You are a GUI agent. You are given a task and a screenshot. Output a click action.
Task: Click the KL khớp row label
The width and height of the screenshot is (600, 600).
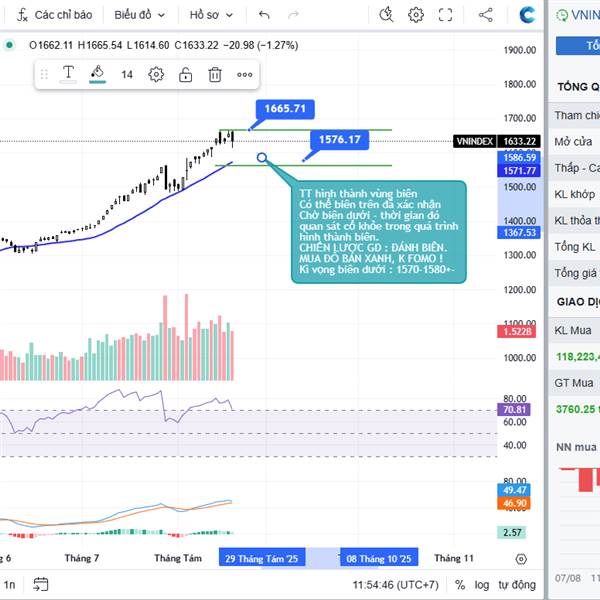574,194
